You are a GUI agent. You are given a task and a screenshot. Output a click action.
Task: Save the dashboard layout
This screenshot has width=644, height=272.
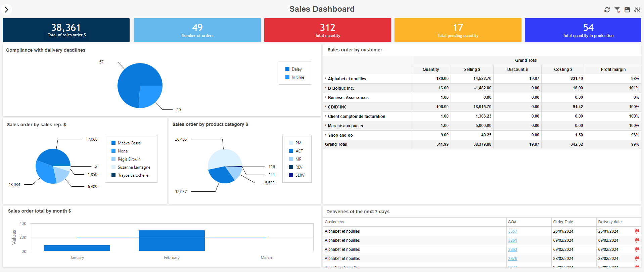tap(627, 10)
